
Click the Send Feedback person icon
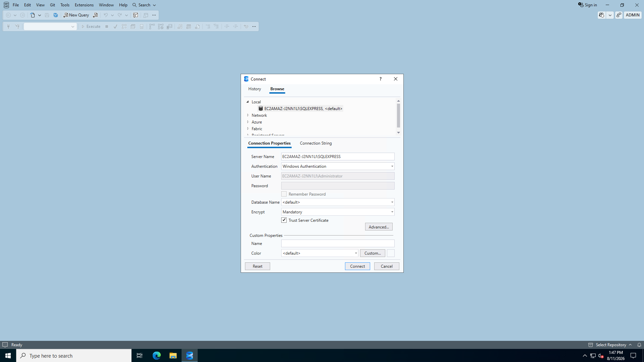(x=619, y=15)
